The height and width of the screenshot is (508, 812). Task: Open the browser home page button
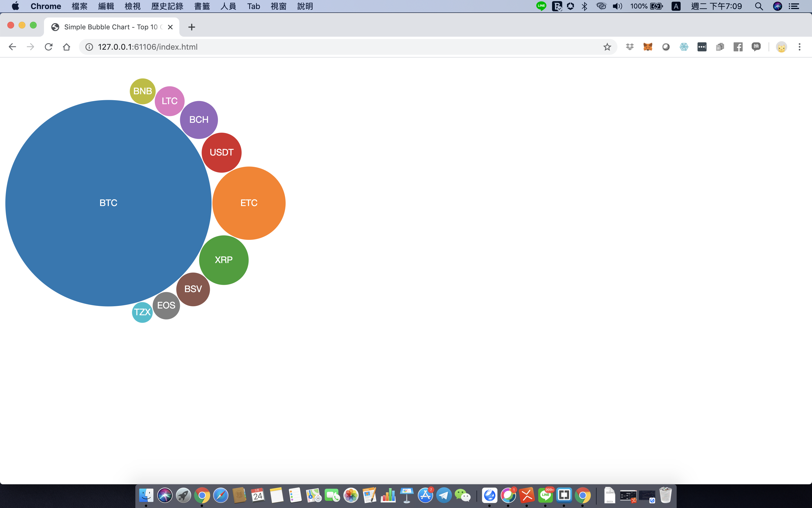tap(67, 47)
